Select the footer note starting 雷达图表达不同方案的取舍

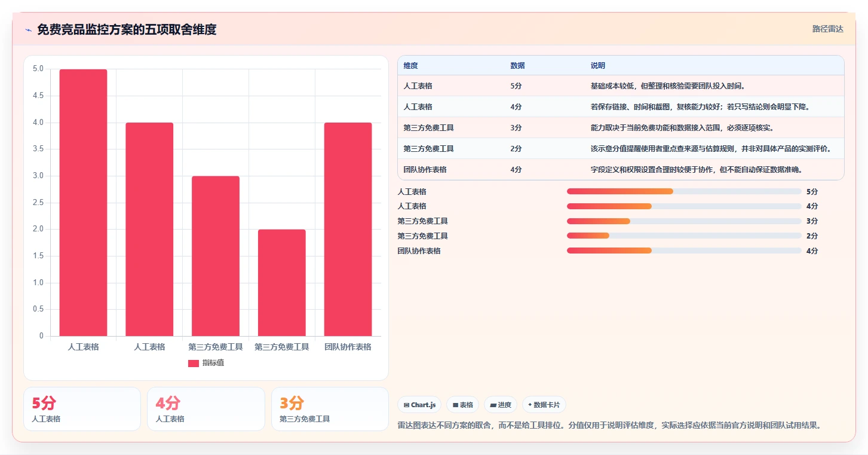(609, 426)
